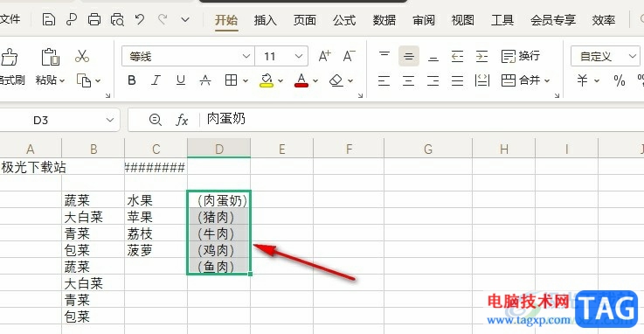
Task: Align text to top
Action: [x=384, y=55]
